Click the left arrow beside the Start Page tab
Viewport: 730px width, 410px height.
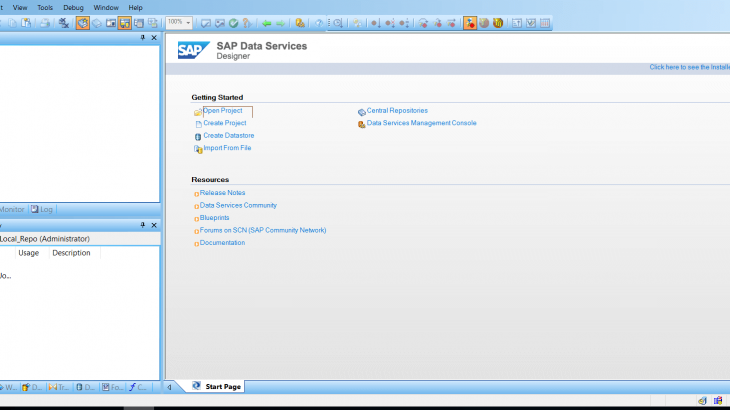[169, 387]
